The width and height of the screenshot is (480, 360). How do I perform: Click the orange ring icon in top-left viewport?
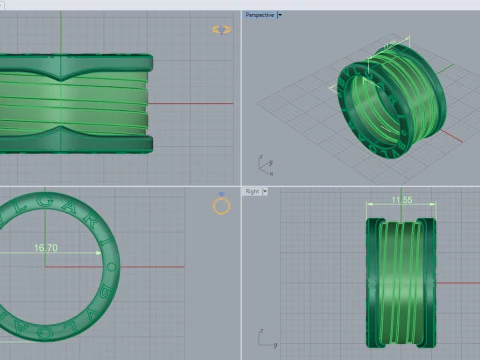click(222, 30)
